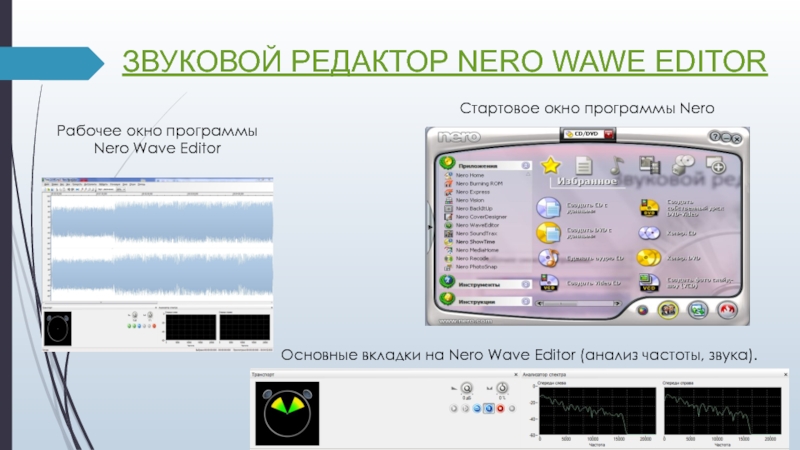Click the photo slide show VCD icon
Screen dimensions: 800x450
(x=648, y=283)
